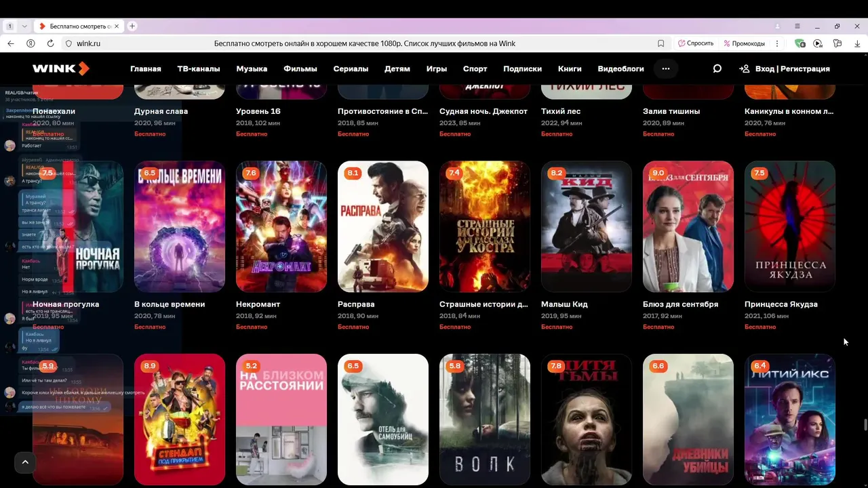Go back with browser back arrow
Viewport: 868px width, 488px height.
coord(11,43)
